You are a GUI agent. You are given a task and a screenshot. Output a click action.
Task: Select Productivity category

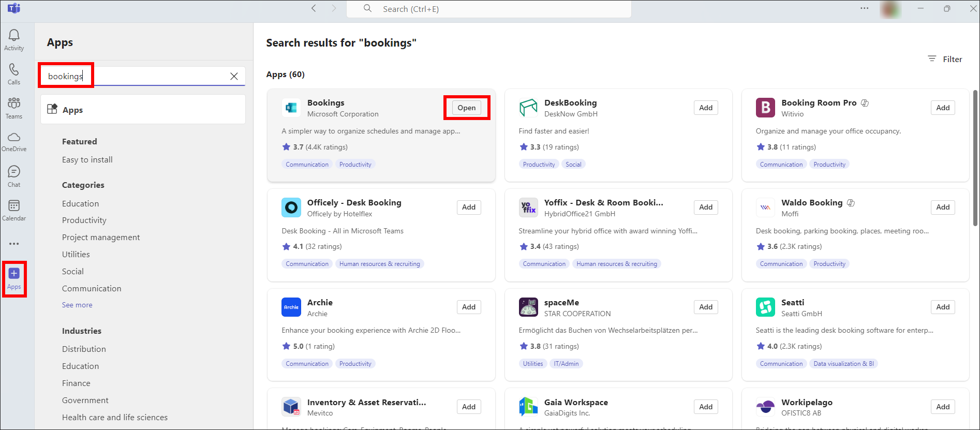(x=84, y=220)
